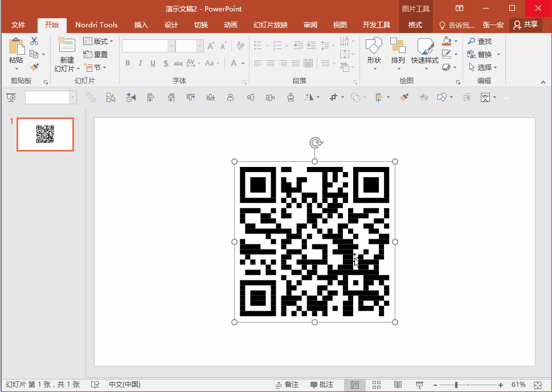
Task: Toggle the Comments pane
Action: (322, 385)
